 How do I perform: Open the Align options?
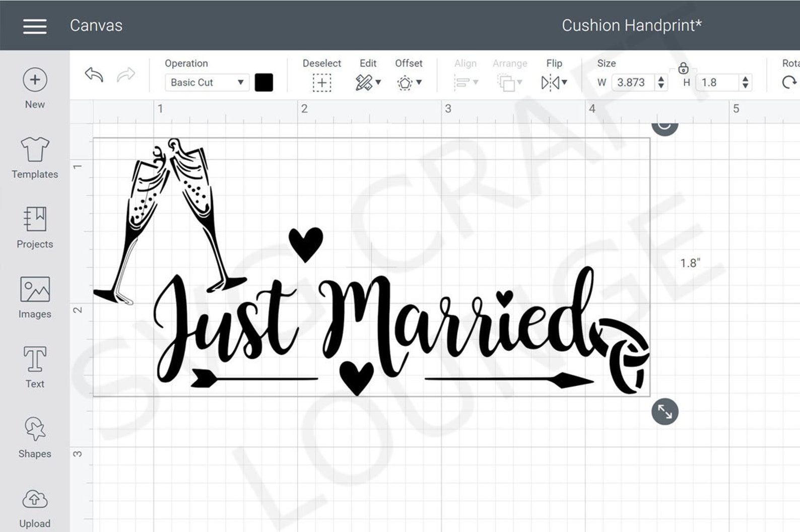[x=465, y=83]
